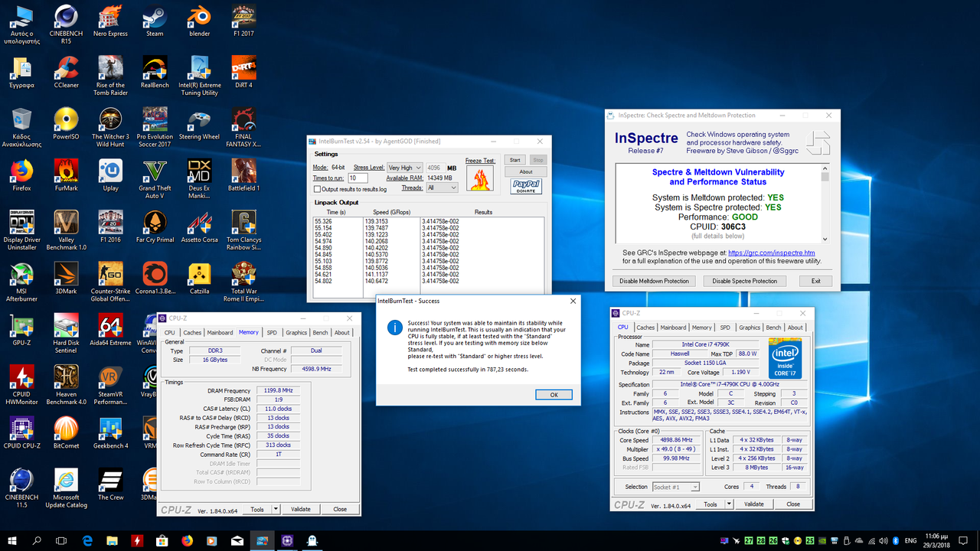
Task: Launch Nero Express from the desktop
Action: 110,21
